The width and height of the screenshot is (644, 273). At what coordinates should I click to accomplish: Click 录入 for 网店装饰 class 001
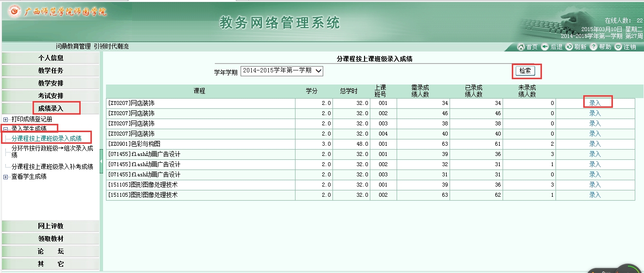(595, 103)
